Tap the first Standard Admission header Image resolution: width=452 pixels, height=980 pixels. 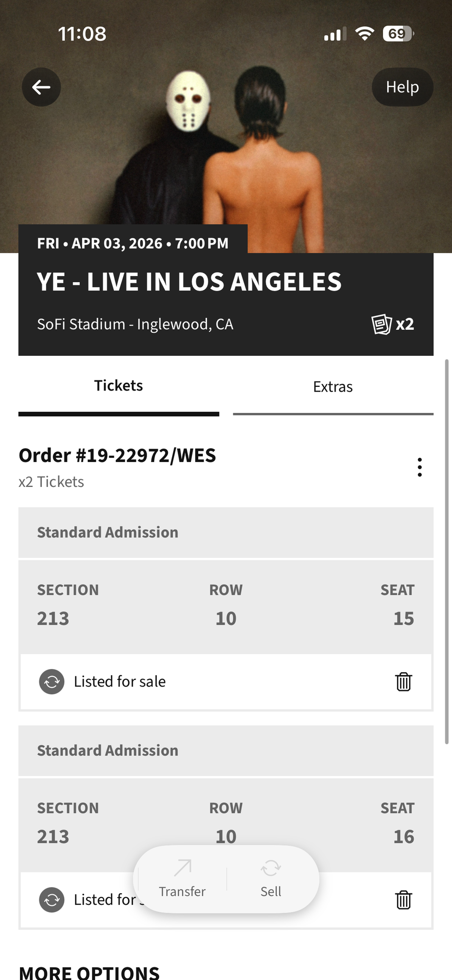(226, 532)
